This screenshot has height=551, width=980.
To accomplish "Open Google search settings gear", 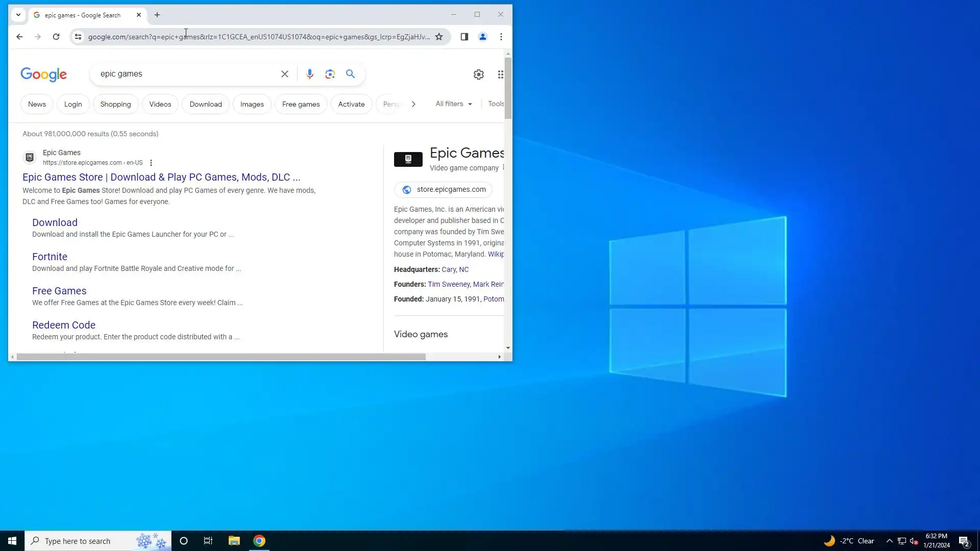I will click(x=478, y=74).
